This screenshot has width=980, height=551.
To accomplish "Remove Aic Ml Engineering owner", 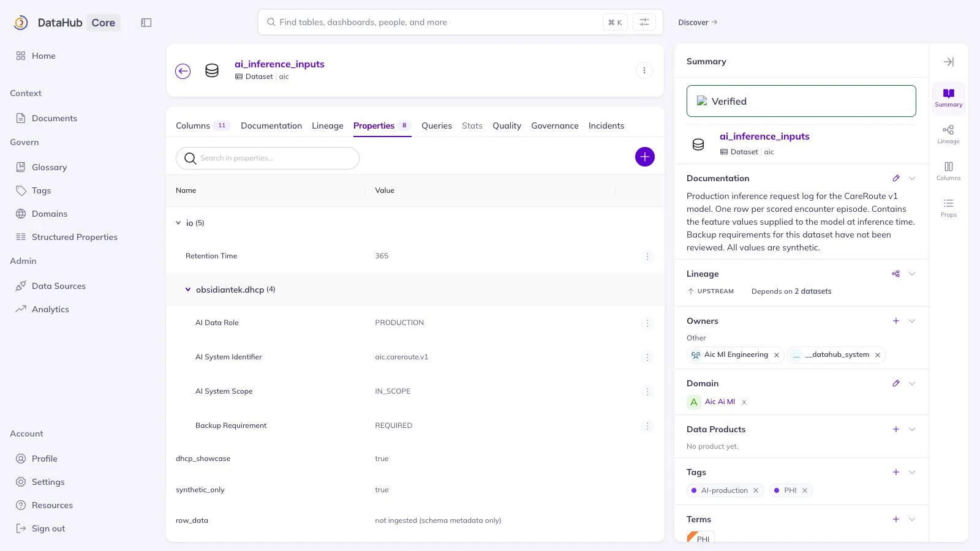I will click(x=777, y=355).
